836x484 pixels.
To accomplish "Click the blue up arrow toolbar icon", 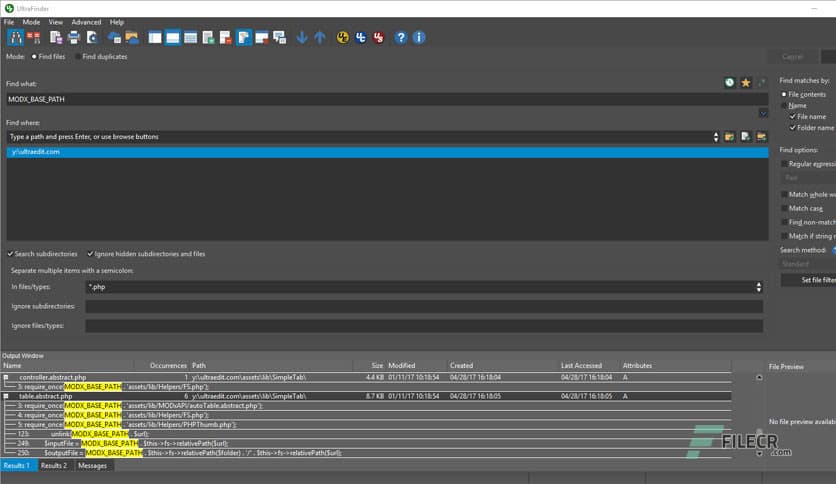I will point(320,38).
